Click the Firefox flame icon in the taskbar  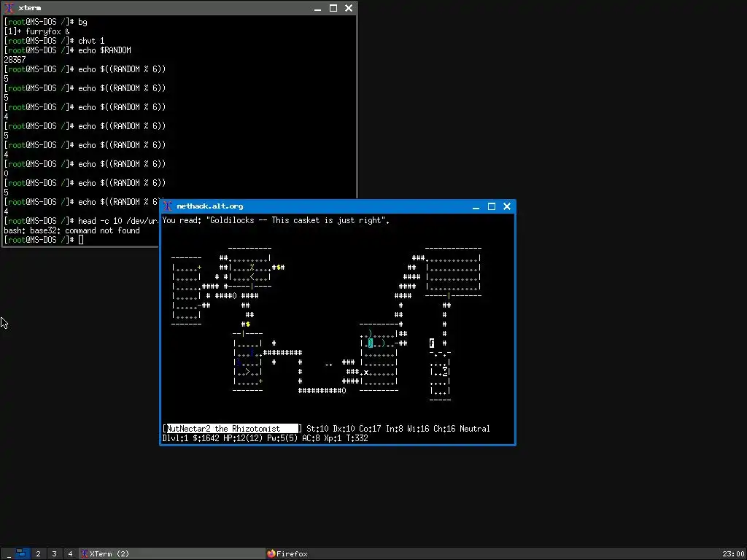(271, 554)
